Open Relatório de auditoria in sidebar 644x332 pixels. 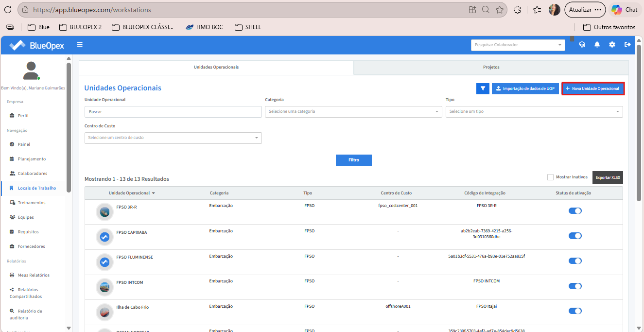pyautogui.click(x=26, y=315)
